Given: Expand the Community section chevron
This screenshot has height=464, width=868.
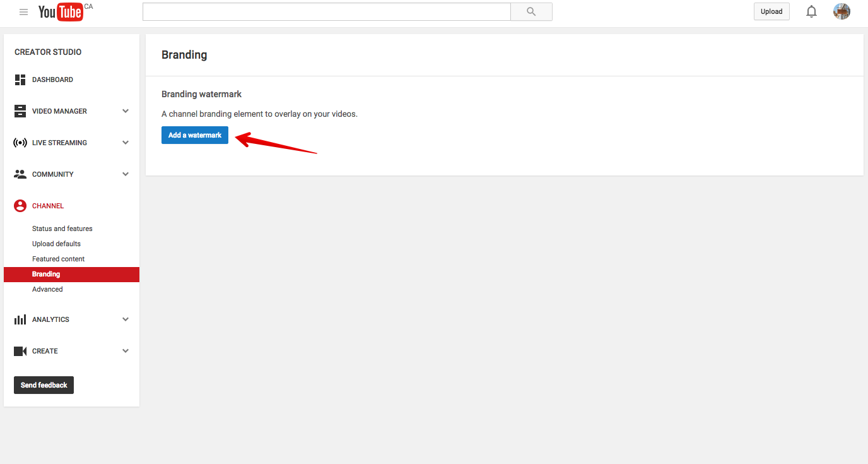Looking at the screenshot, I should coord(126,174).
